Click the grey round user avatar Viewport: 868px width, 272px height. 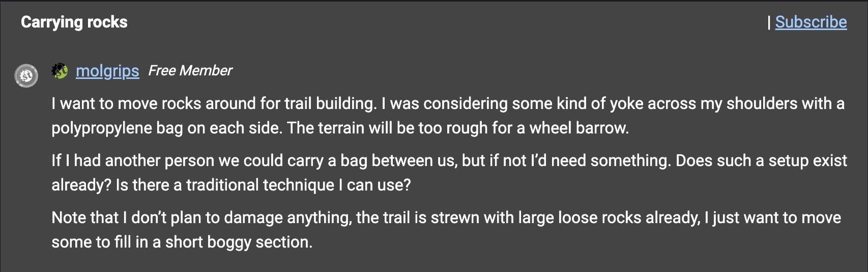(x=26, y=76)
